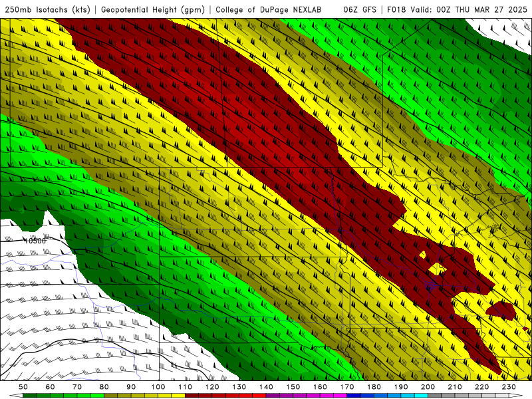Click the "Geopotential Height (gpm)" header text
Viewport: 532px width, 399px height.
coord(153,9)
